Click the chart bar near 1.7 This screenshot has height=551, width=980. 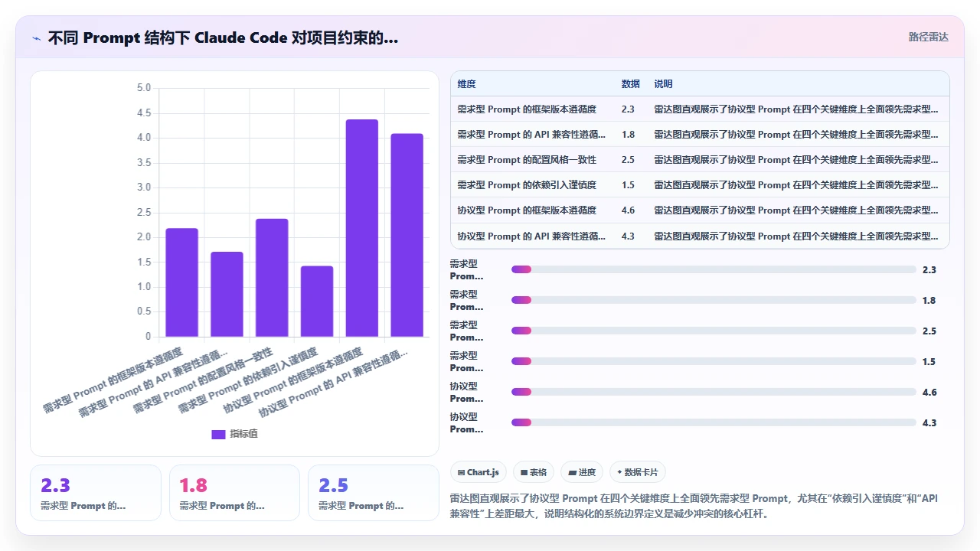[227, 294]
